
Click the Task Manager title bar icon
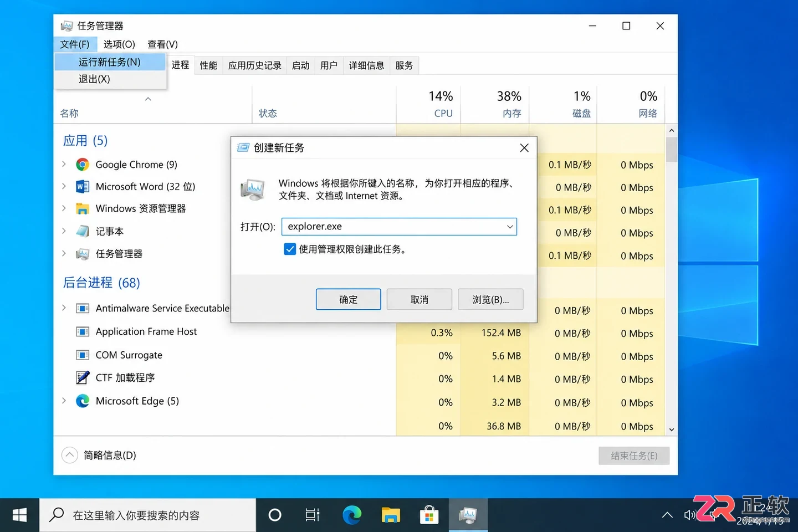point(66,26)
